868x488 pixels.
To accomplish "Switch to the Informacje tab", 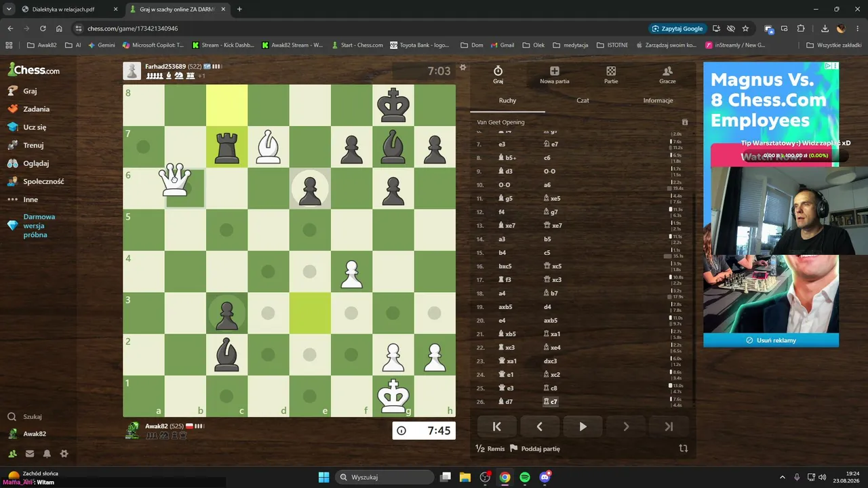I will 658,100.
